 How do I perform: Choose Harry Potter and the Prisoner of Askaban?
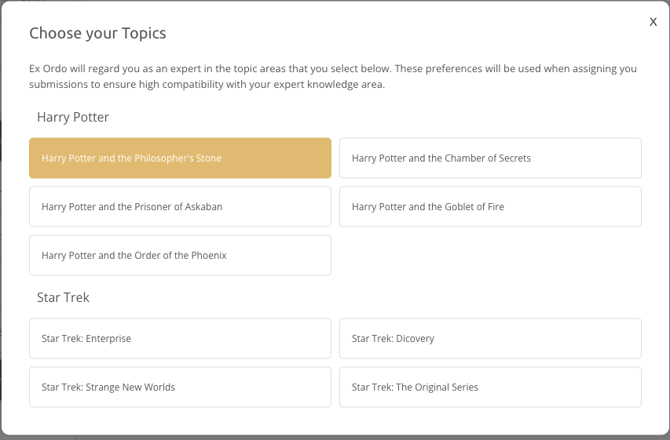point(180,207)
